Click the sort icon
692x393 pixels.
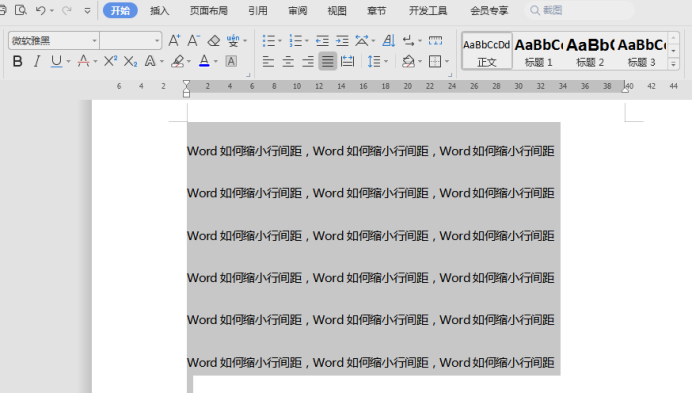click(389, 41)
